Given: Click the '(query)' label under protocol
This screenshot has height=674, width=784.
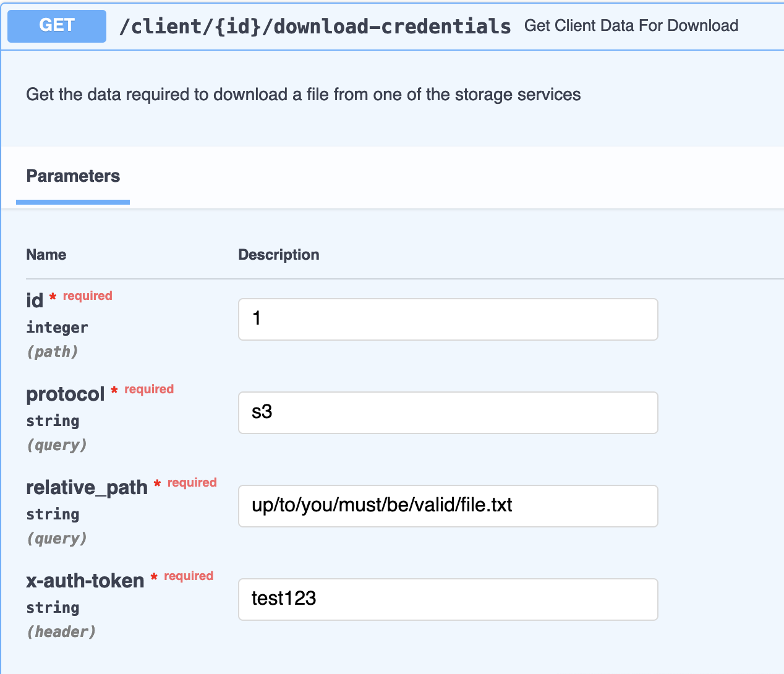Looking at the screenshot, I should pos(57,445).
